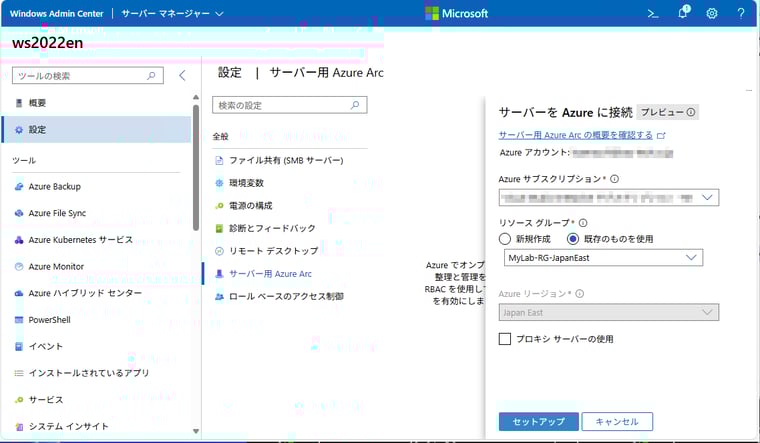Click the サービス gear icon
This screenshot has width=760, height=443.
[19, 400]
